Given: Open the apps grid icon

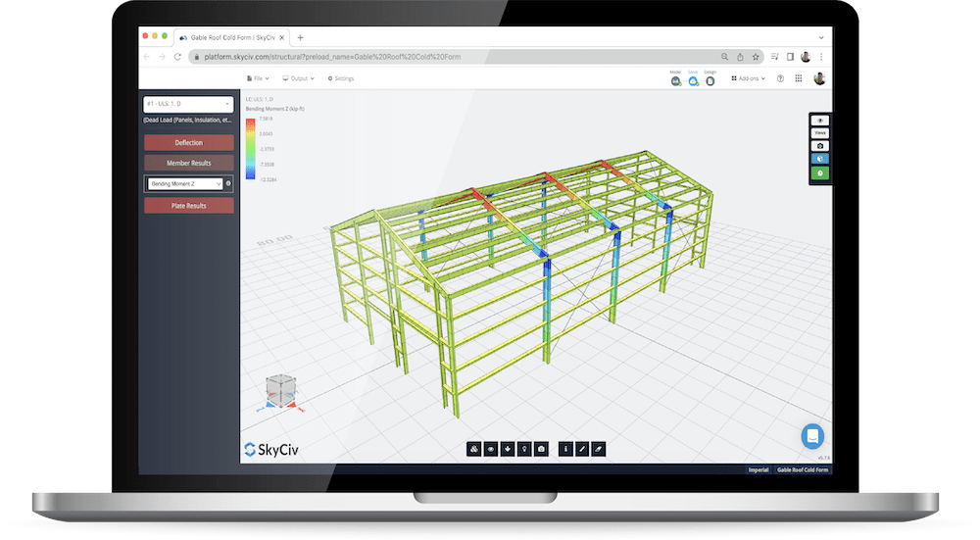Looking at the screenshot, I should pos(798,78).
